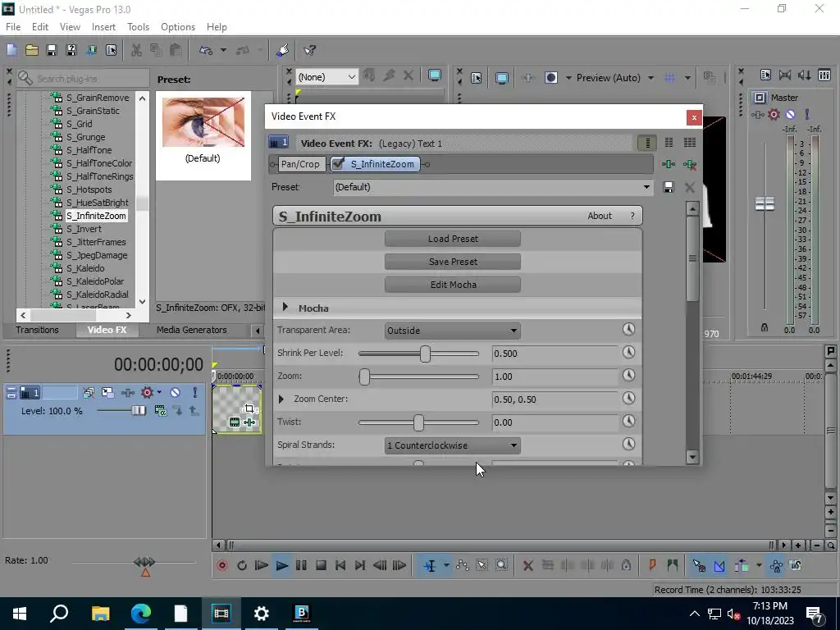Click animate clock for Transparent Area
Viewport: 840px width, 630px height.
tap(628, 329)
